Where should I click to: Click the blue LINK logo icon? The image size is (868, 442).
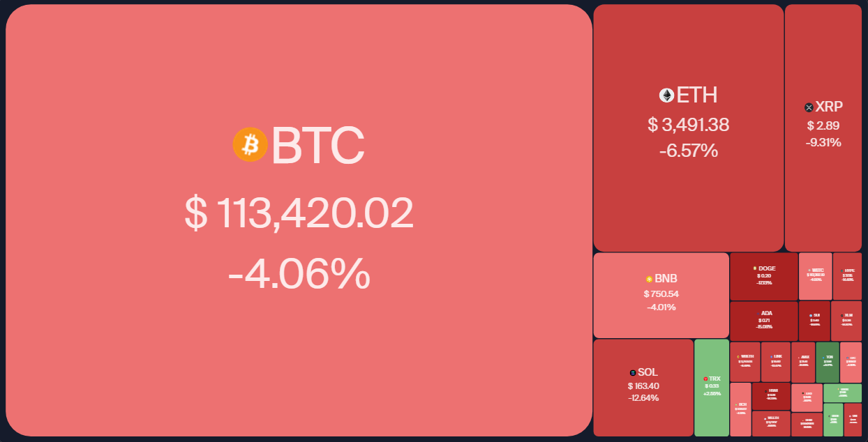click(772, 356)
